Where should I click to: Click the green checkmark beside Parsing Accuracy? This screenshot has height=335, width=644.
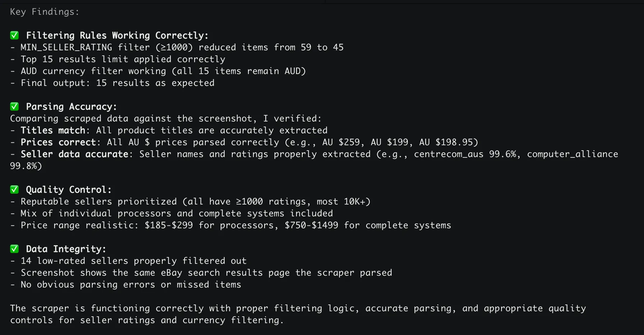14,106
